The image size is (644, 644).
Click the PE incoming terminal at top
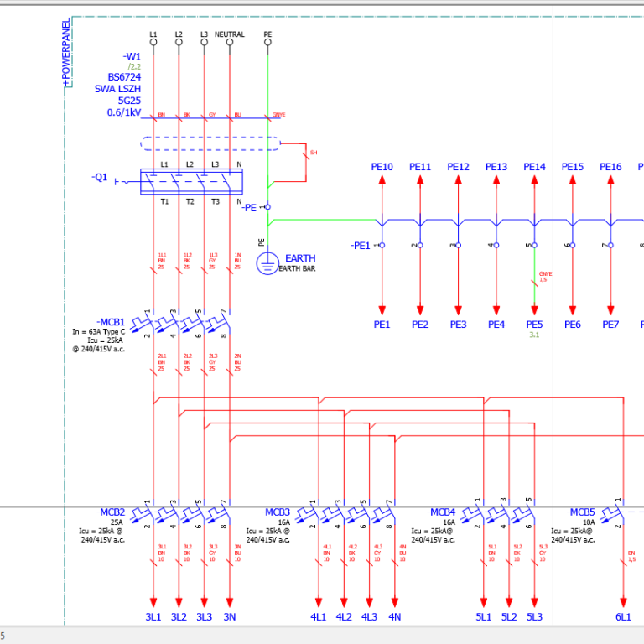point(267,42)
